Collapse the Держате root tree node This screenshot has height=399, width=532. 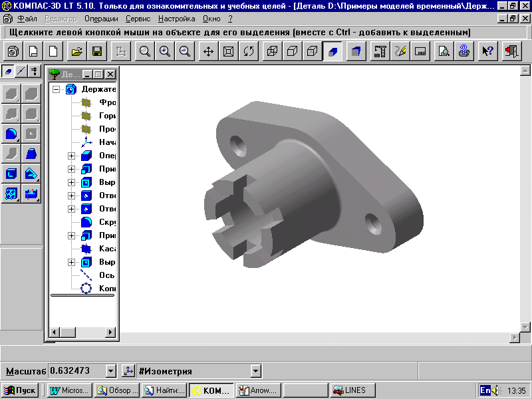click(57, 90)
